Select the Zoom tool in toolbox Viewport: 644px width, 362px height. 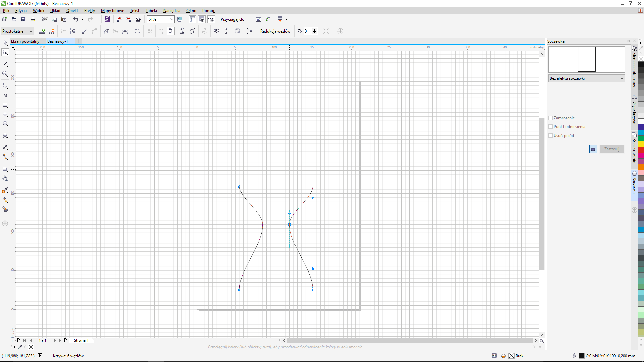(5, 74)
